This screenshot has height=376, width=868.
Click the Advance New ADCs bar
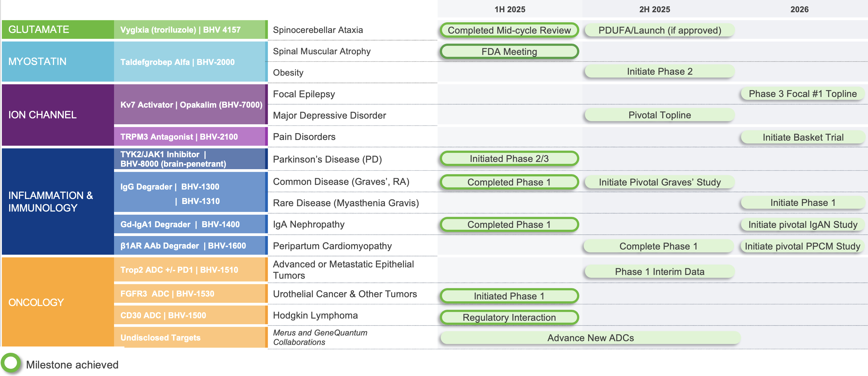(590, 338)
